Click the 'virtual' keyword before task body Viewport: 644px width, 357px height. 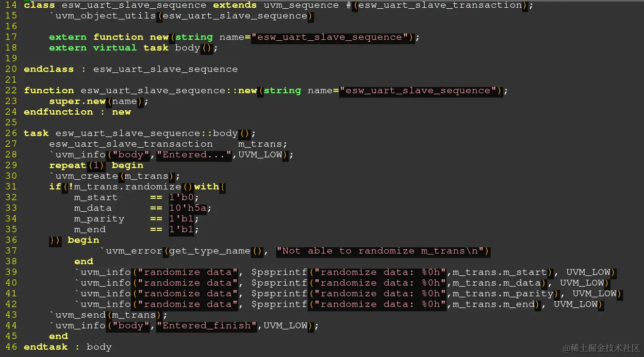coord(115,48)
